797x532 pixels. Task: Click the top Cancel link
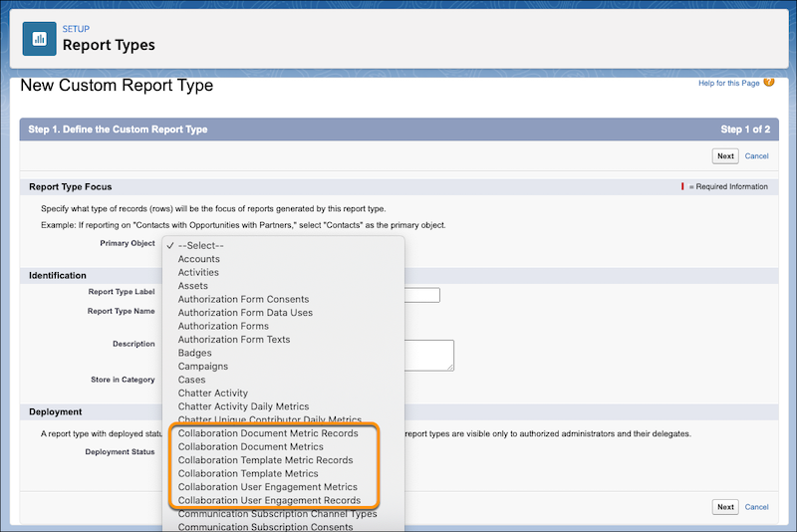756,156
